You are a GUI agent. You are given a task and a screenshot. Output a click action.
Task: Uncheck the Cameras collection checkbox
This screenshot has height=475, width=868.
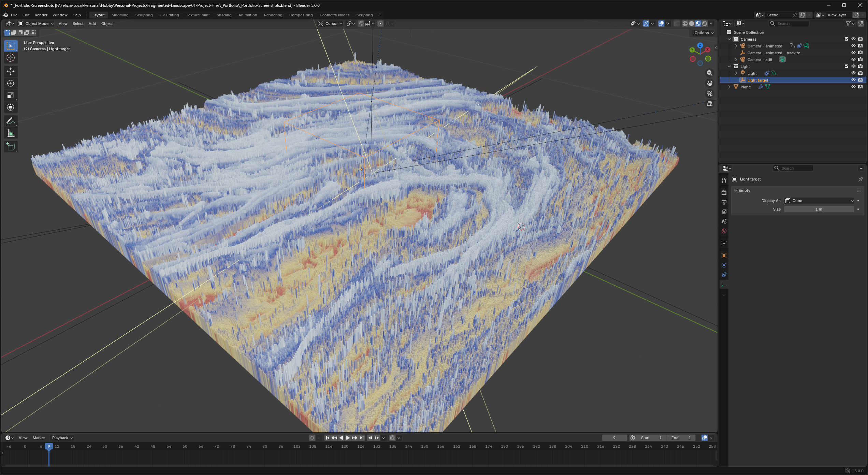click(847, 39)
